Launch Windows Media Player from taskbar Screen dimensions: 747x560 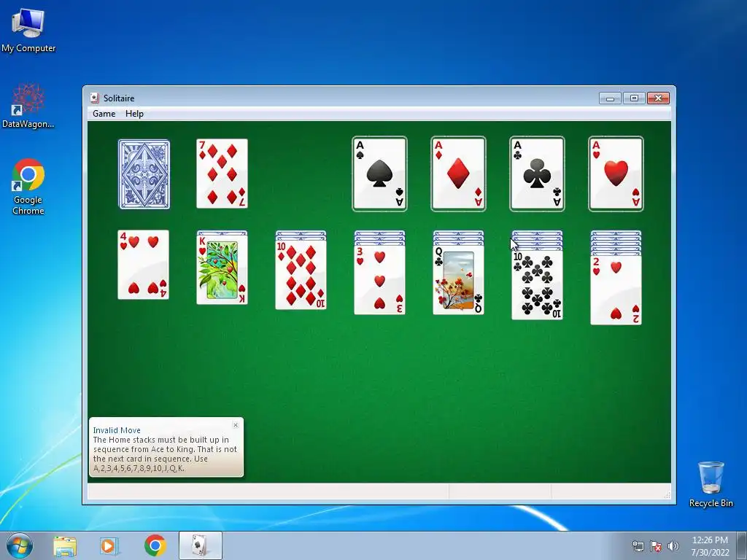point(109,545)
